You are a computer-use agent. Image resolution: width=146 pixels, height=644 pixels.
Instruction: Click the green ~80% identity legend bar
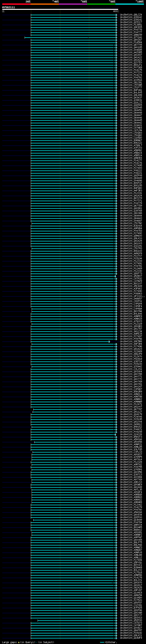pos(101,4)
